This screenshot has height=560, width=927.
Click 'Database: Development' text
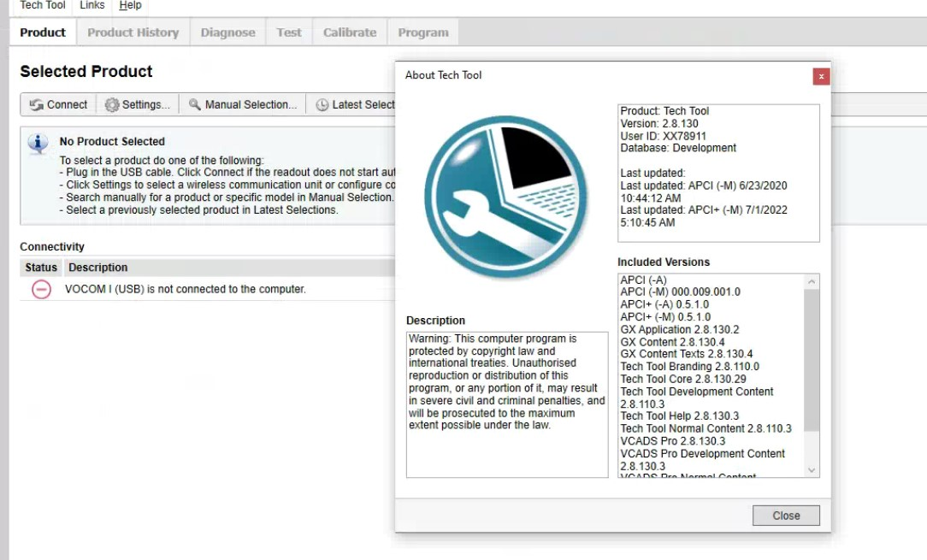point(678,148)
